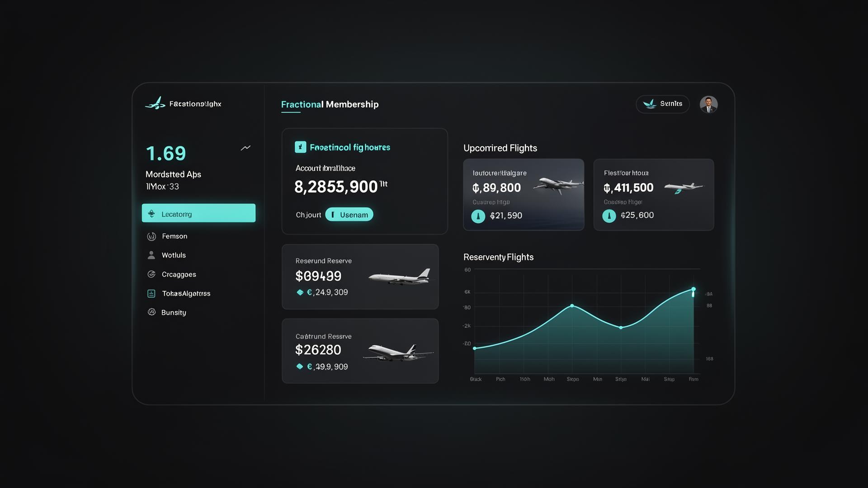Select the $,411,500 upcoming flight card
The image size is (868, 488).
coord(654,195)
